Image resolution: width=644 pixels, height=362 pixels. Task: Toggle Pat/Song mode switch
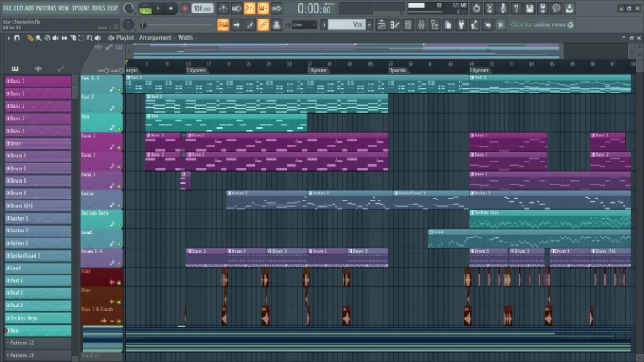(x=145, y=8)
